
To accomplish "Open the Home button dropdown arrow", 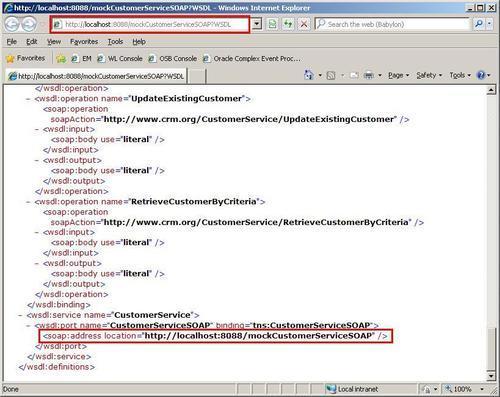I will click(x=320, y=75).
